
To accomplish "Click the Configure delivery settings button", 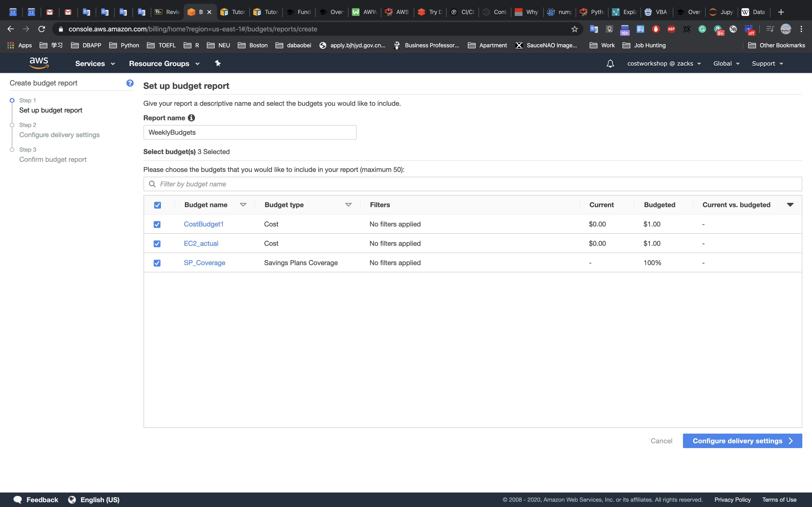I will (x=742, y=441).
